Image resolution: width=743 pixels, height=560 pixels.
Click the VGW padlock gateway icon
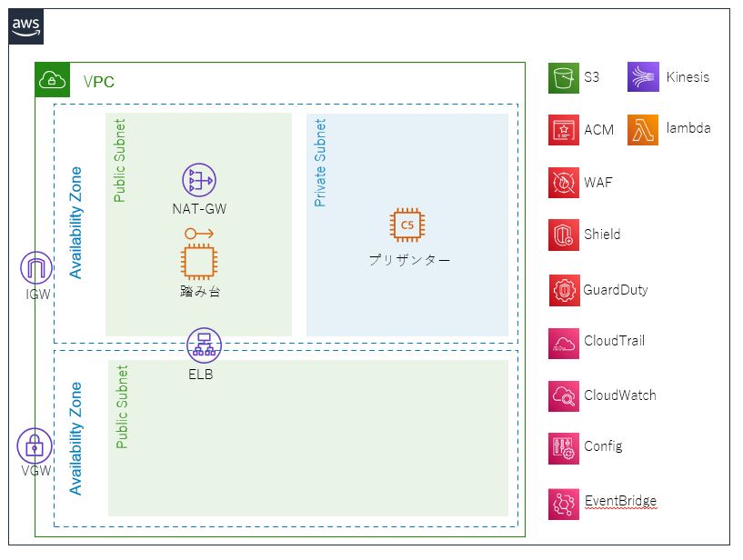[x=35, y=445]
